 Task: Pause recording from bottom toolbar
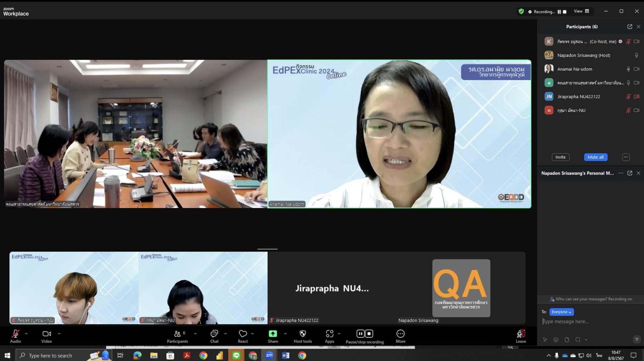pyautogui.click(x=360, y=333)
